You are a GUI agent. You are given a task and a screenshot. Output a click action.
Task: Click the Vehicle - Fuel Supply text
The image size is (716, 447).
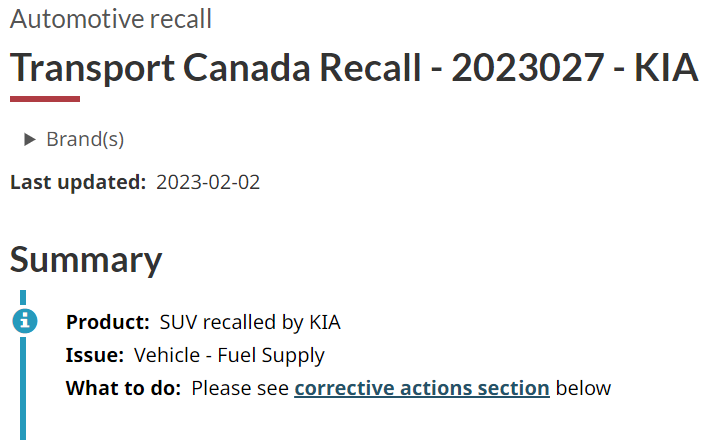pos(229,356)
